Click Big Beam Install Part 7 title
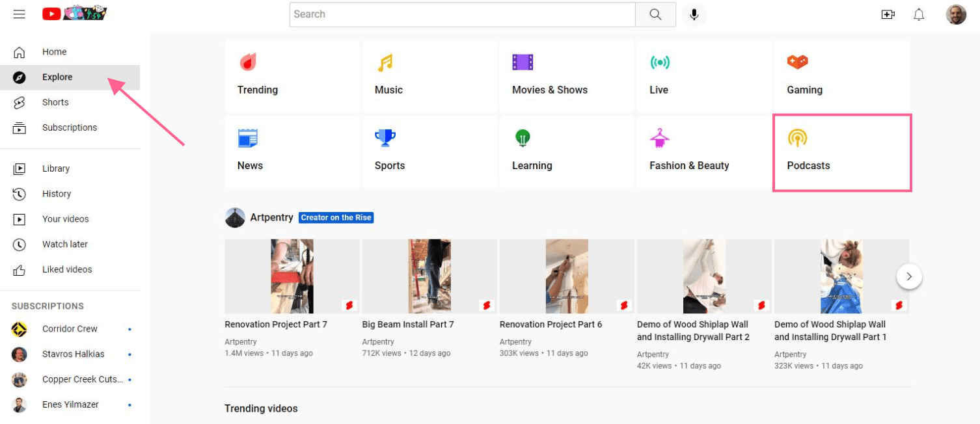The width and height of the screenshot is (980, 424). [x=408, y=325]
